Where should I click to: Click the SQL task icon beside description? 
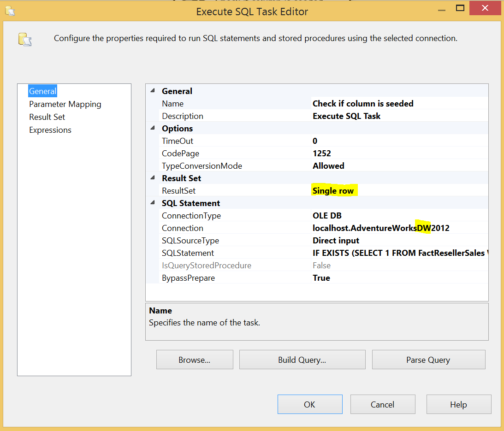[25, 39]
